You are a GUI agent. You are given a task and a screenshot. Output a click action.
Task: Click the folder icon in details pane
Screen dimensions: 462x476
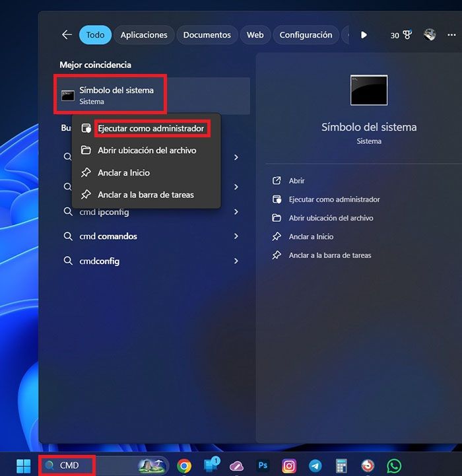(277, 218)
